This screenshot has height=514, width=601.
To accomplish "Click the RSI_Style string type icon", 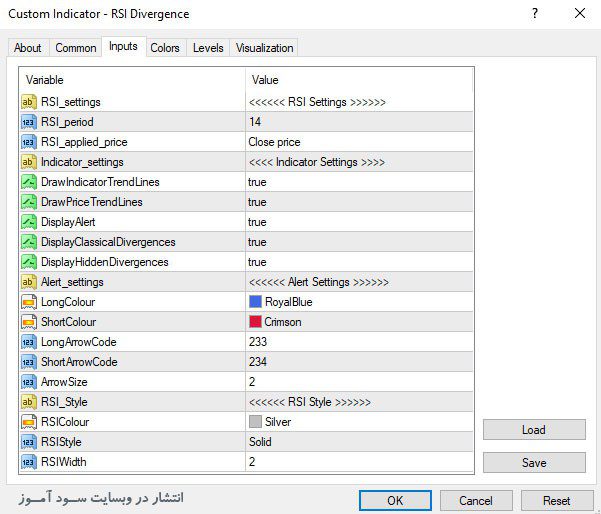I will tap(29, 402).
